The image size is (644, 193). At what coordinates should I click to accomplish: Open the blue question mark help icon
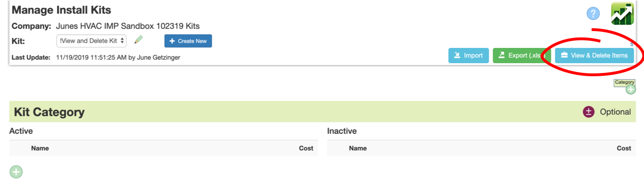click(593, 14)
